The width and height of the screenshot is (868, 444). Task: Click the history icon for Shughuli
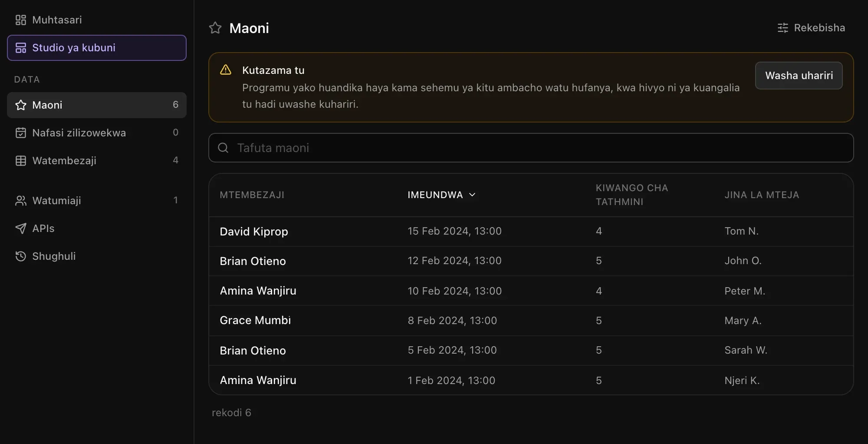coord(20,256)
